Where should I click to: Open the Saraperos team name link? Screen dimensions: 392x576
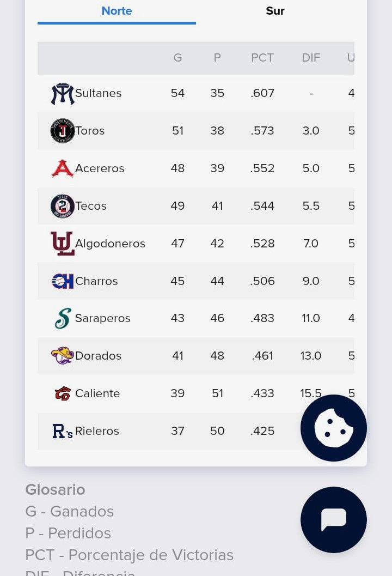tap(103, 318)
